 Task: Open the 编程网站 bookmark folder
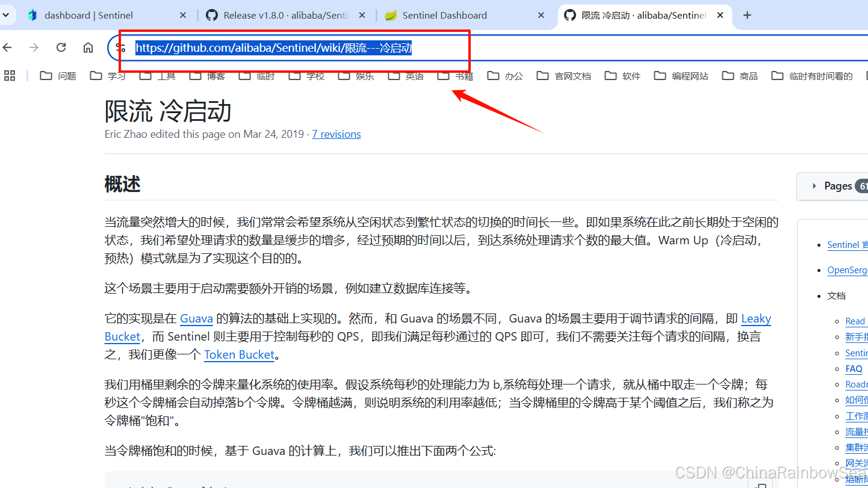coord(682,76)
